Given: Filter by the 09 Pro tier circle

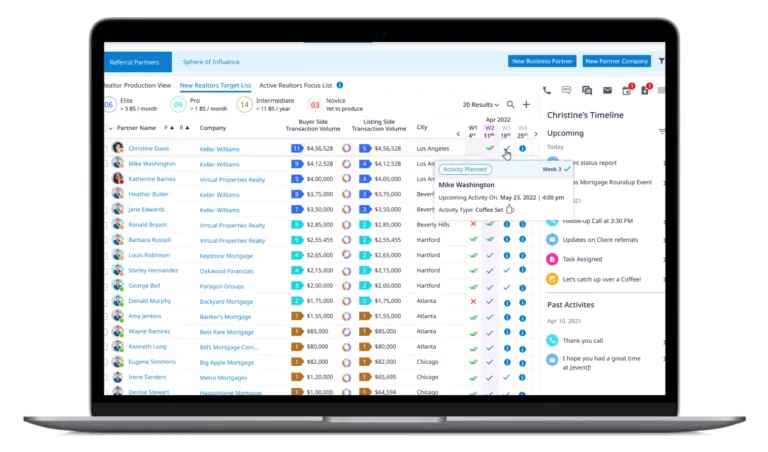Looking at the screenshot, I should (178, 104).
